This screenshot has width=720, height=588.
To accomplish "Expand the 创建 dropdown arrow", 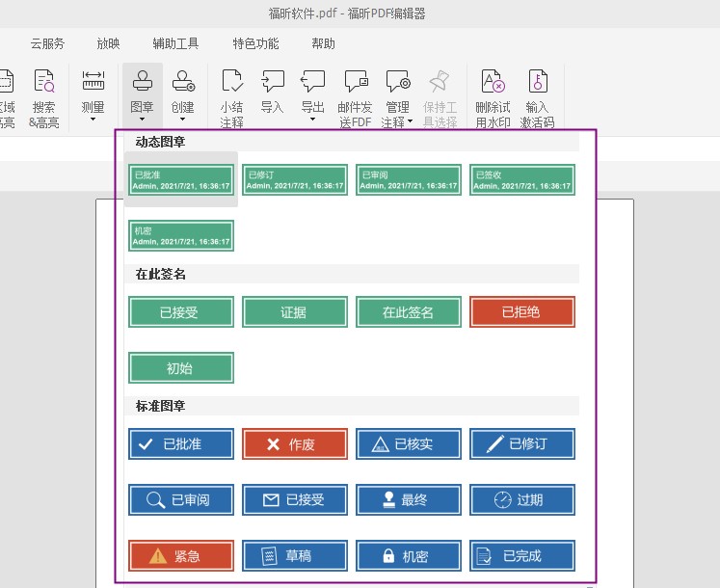I will 183,120.
